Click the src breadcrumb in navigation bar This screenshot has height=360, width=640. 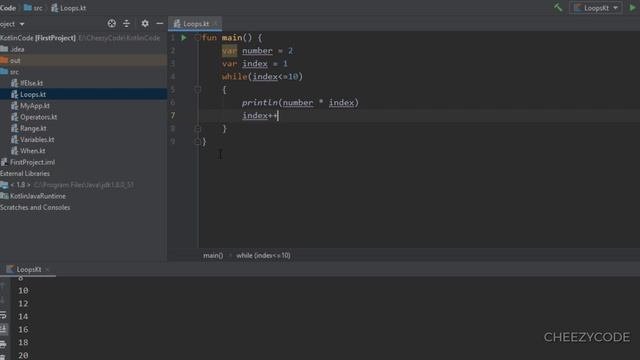[x=33, y=8]
